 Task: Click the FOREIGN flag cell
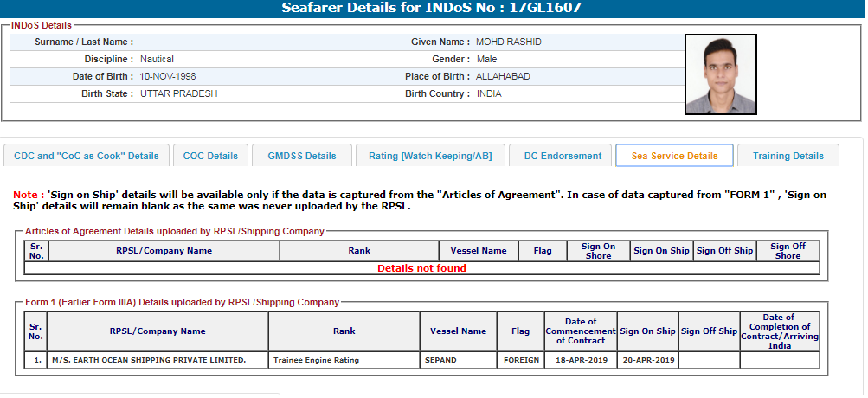pos(521,360)
